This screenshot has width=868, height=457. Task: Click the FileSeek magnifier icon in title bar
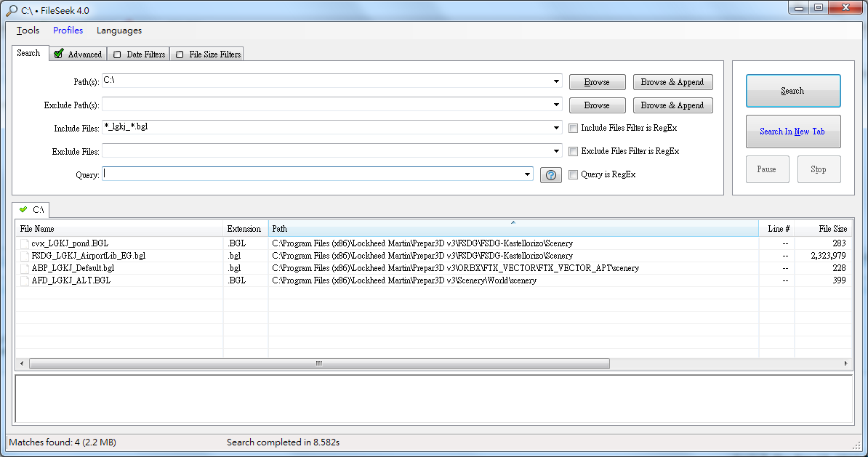[x=10, y=10]
